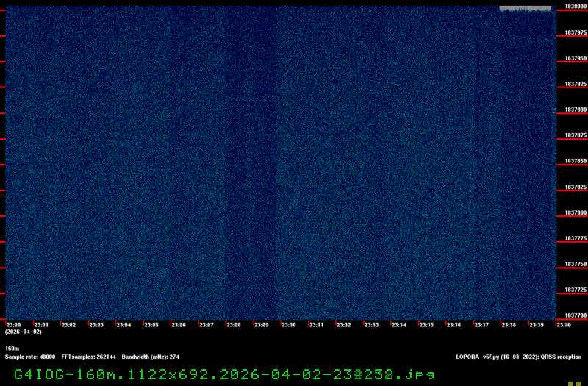Click the LOPORA-v5f.py QRSS reception text
This screenshot has height=386, width=588.
519,357
